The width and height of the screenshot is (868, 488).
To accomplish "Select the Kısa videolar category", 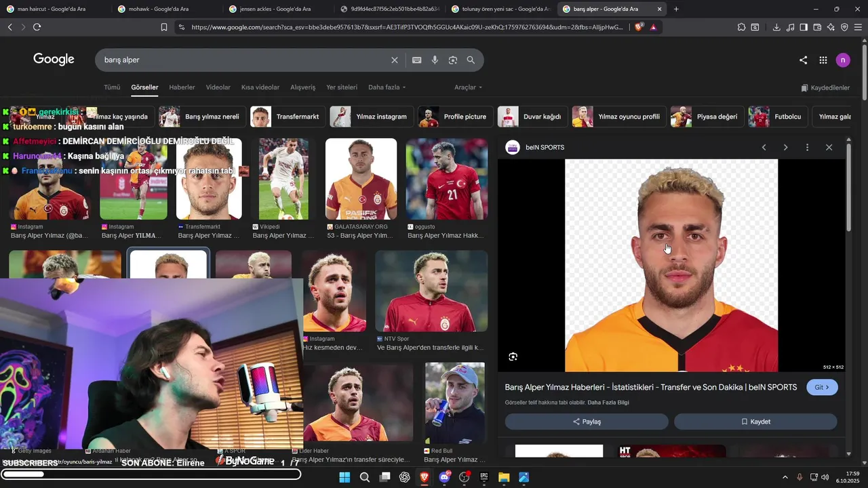I will coord(260,87).
